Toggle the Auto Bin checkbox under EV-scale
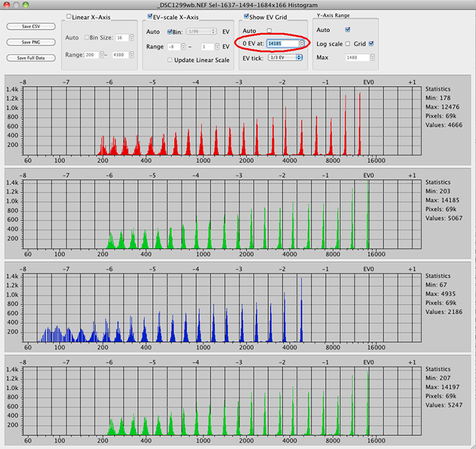 [170, 31]
